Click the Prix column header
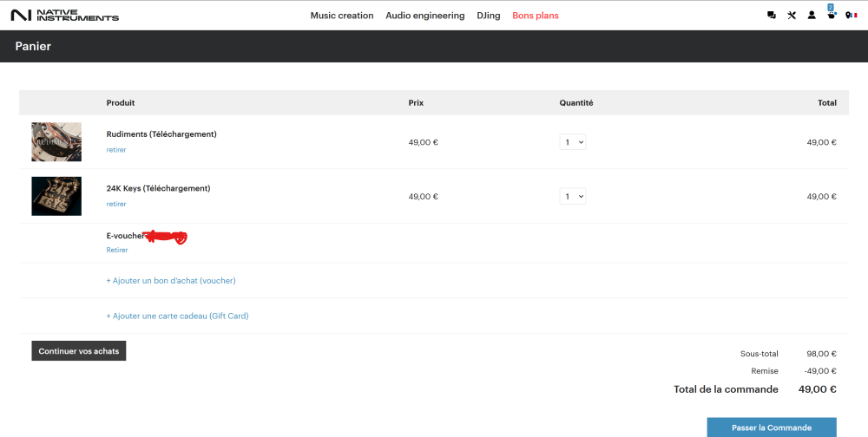The width and height of the screenshot is (868, 437). (x=416, y=103)
